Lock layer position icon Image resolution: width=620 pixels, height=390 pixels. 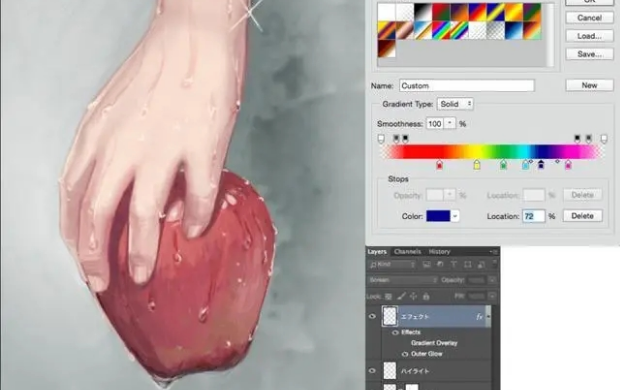coord(414,296)
